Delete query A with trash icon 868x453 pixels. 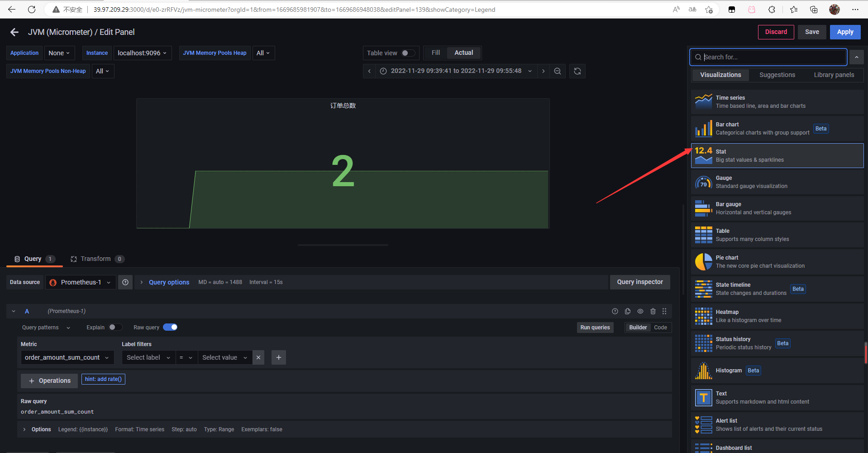pyautogui.click(x=653, y=311)
